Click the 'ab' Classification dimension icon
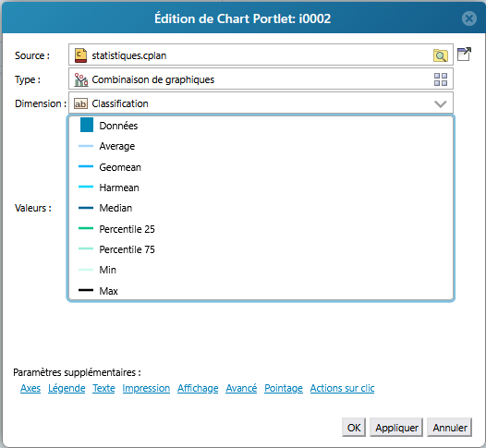Viewport: 486px width, 448px height. [80, 103]
